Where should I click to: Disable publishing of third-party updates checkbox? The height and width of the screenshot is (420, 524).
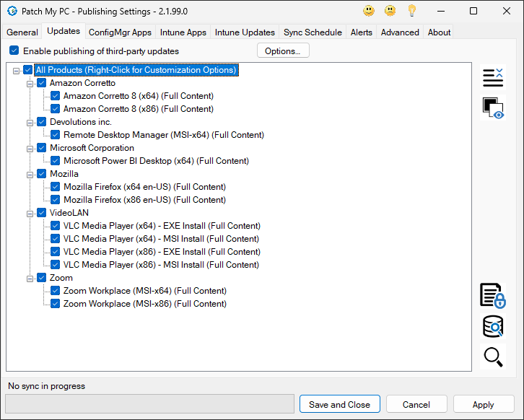click(x=14, y=51)
